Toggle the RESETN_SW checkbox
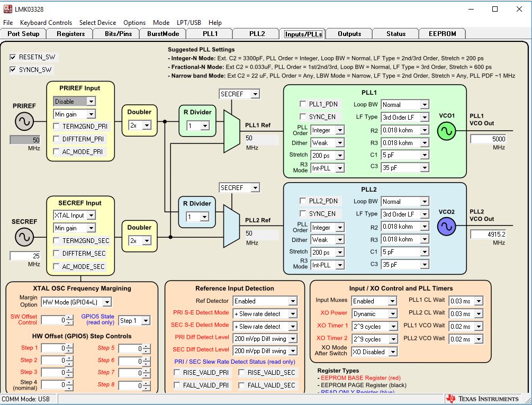Viewport: 532px width, 405px height. [x=13, y=57]
